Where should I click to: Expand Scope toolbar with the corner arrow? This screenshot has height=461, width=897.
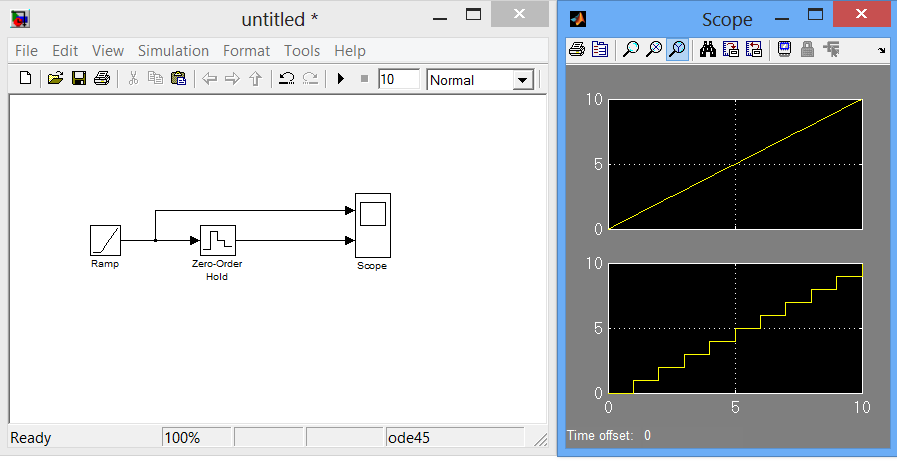[x=882, y=51]
